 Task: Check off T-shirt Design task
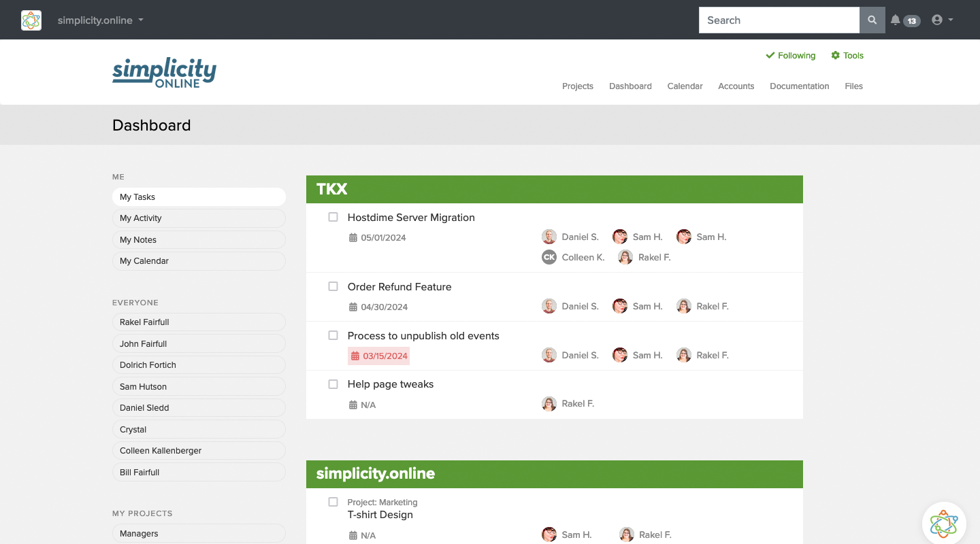pos(333,503)
